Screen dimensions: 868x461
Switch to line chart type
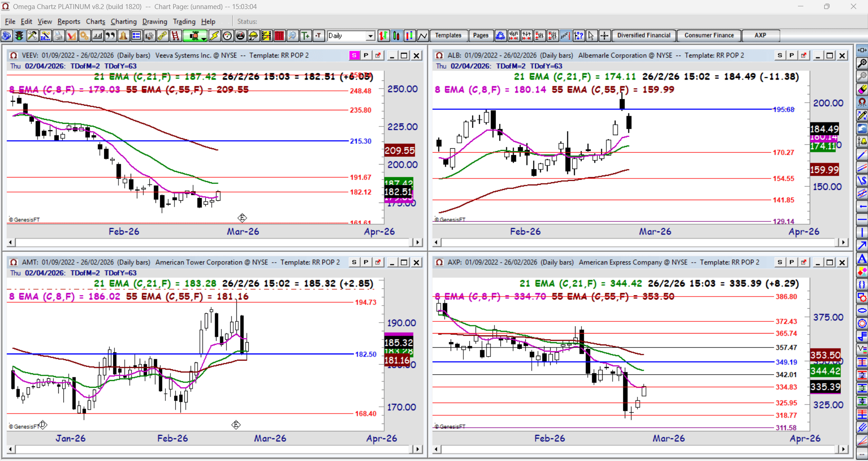click(x=423, y=36)
